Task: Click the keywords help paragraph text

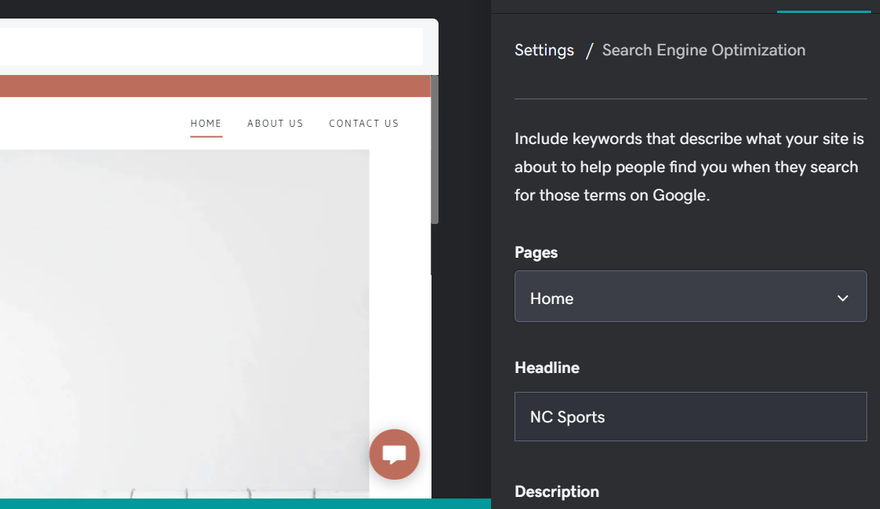Action: tap(689, 167)
